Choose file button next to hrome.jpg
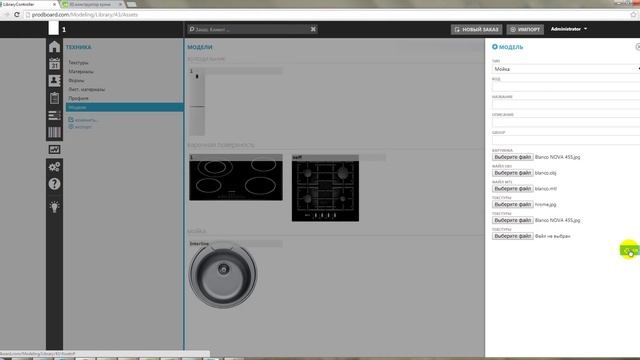 tap(513, 204)
